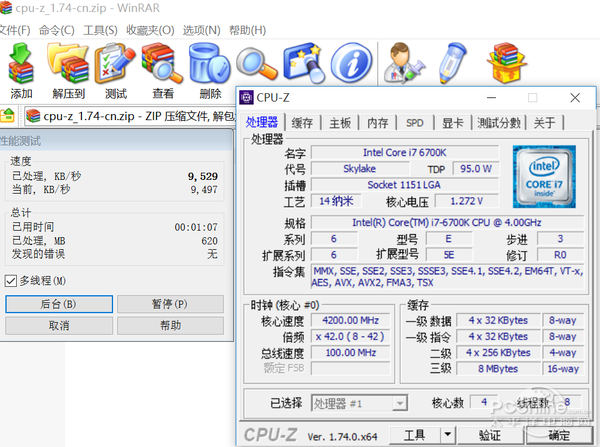Click the SFX self-extracting archive icon
600x447 pixels.
(507, 63)
